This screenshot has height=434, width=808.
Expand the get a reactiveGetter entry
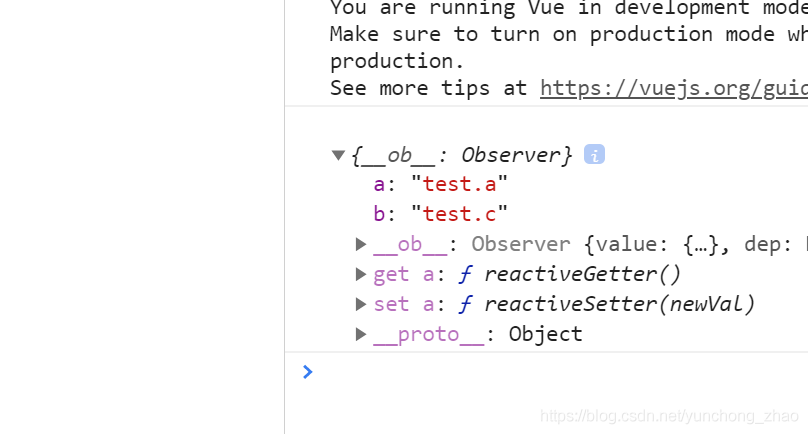point(361,274)
